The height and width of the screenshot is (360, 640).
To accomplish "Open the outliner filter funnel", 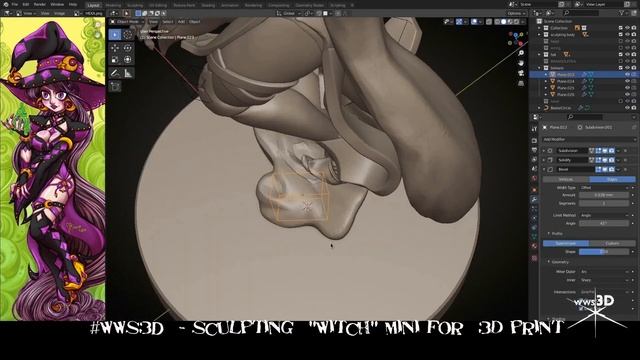I will [622, 13].
